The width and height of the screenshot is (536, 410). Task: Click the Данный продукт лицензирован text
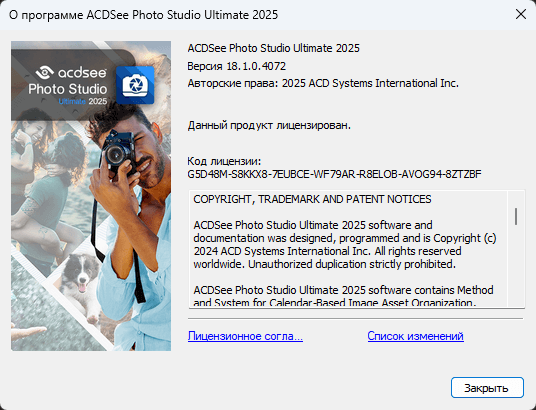pos(269,125)
